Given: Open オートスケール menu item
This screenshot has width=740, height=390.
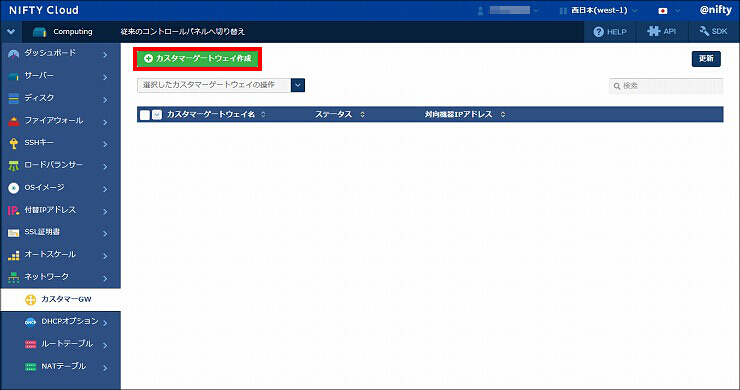Looking at the screenshot, I should [x=60, y=255].
